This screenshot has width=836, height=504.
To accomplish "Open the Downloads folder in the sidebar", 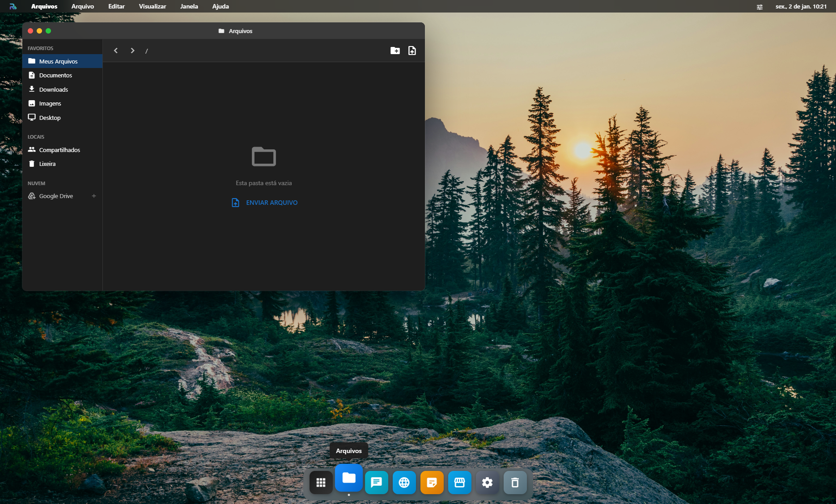I will pyautogui.click(x=54, y=89).
